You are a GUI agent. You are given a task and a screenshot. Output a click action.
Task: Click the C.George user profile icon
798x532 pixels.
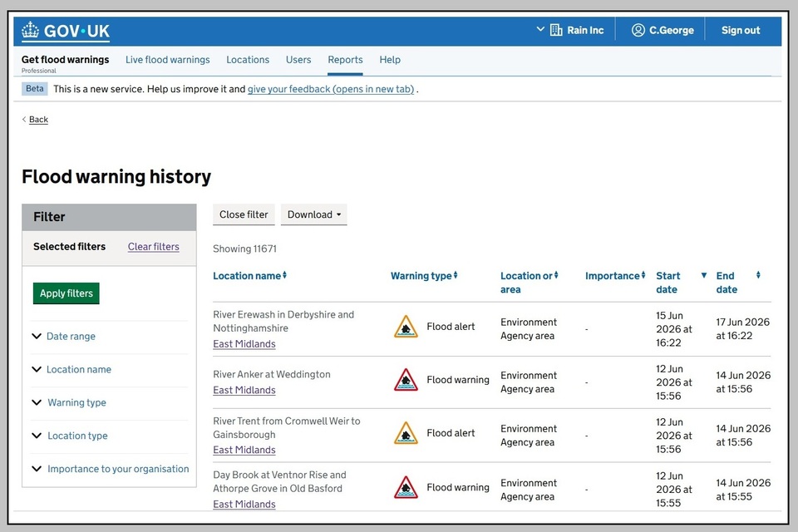638,30
